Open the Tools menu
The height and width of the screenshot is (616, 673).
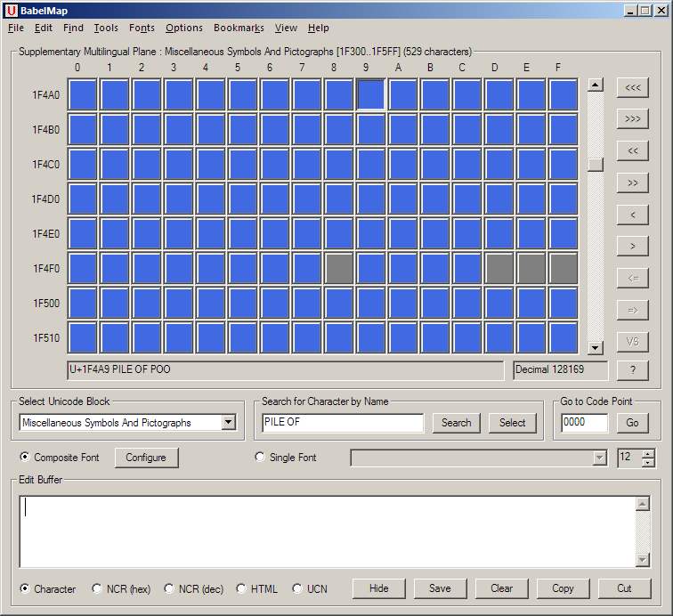point(106,28)
